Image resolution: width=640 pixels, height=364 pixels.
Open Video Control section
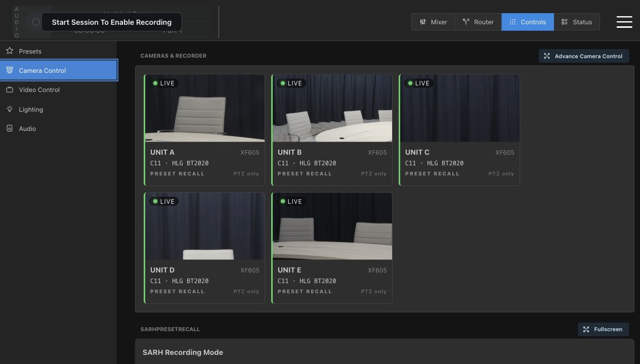(59, 89)
